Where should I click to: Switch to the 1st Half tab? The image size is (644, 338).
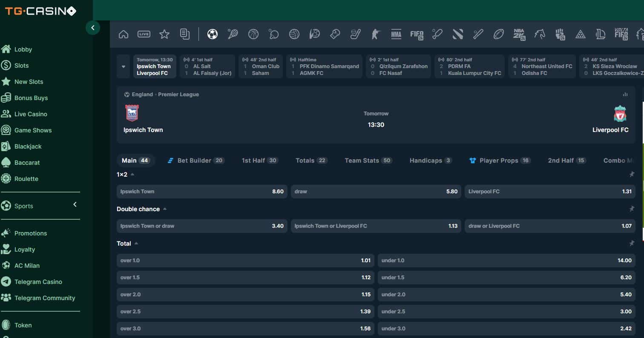[259, 160]
